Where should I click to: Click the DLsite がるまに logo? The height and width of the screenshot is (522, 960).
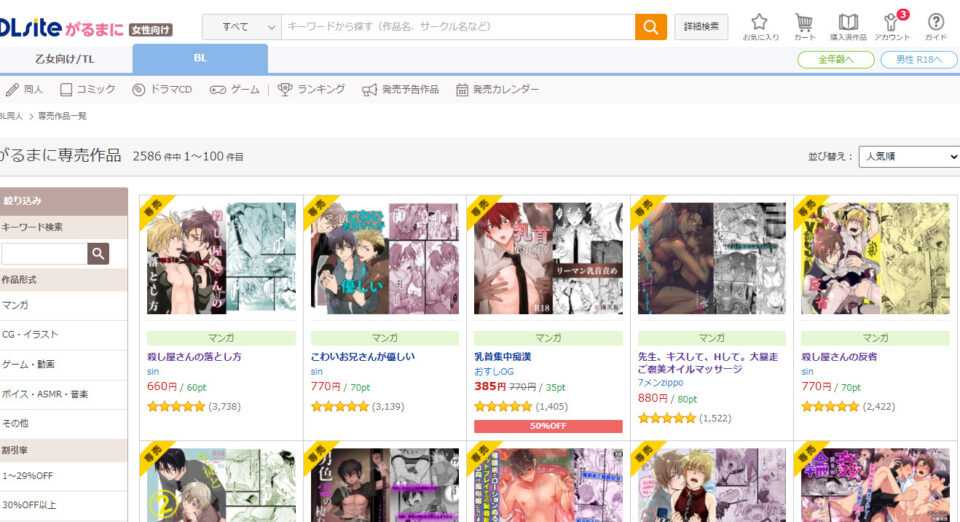[x=86, y=27]
